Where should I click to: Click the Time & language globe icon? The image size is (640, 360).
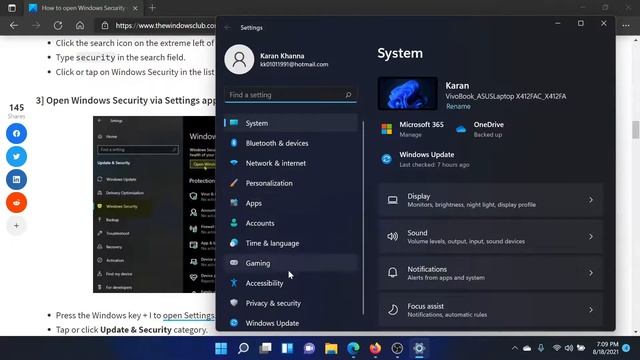coord(234,243)
